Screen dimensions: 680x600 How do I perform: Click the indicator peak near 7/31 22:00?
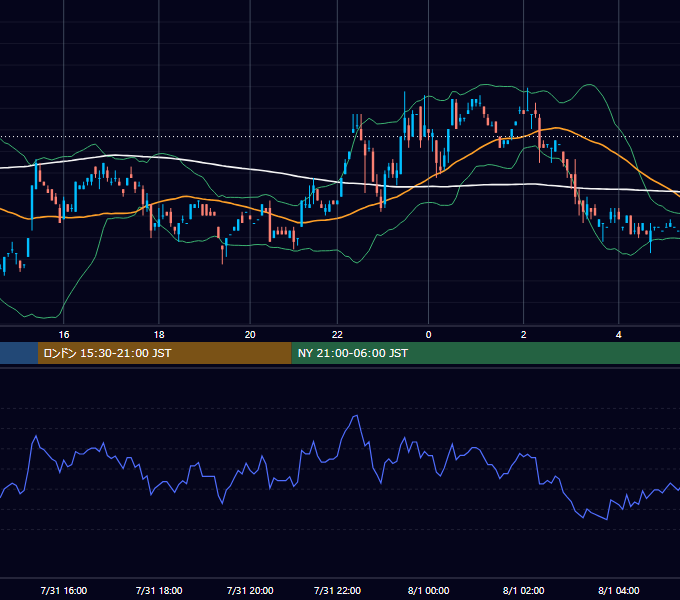(x=356, y=416)
